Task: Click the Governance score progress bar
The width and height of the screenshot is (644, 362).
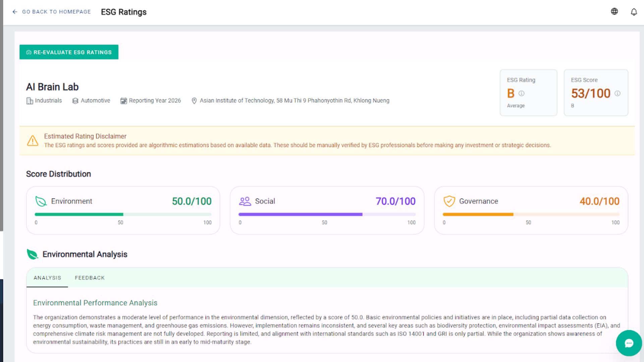Action: pos(531,214)
